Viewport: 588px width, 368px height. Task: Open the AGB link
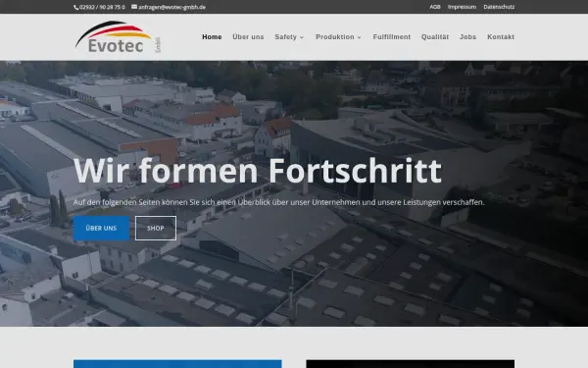[x=435, y=7]
